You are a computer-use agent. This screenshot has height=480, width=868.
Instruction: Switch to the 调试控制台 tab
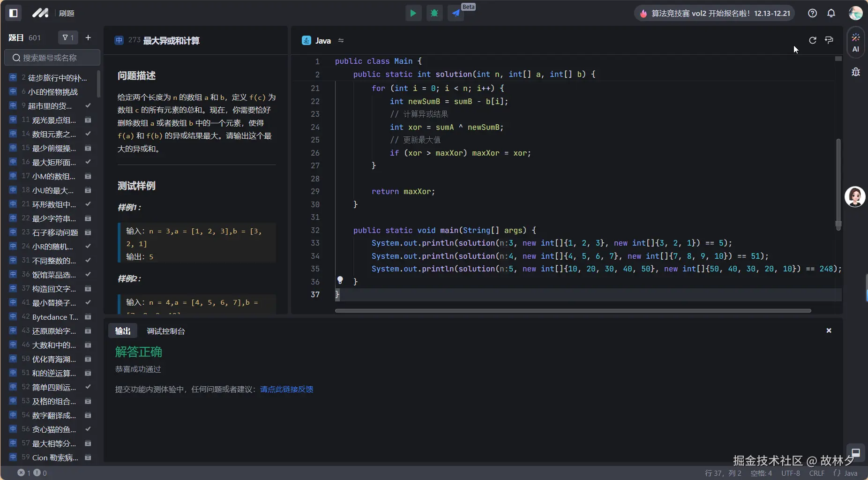pyautogui.click(x=166, y=331)
